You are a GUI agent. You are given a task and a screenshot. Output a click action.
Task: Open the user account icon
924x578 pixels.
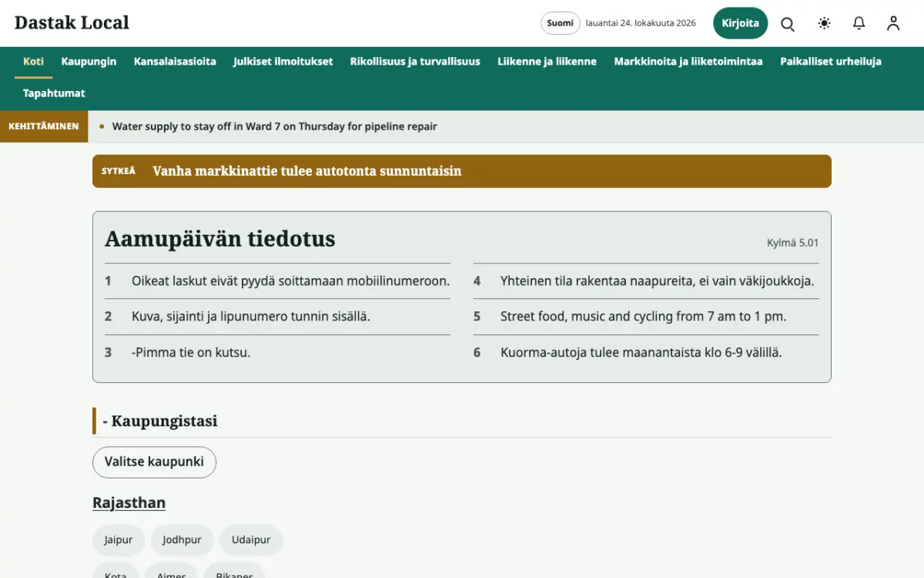(893, 23)
